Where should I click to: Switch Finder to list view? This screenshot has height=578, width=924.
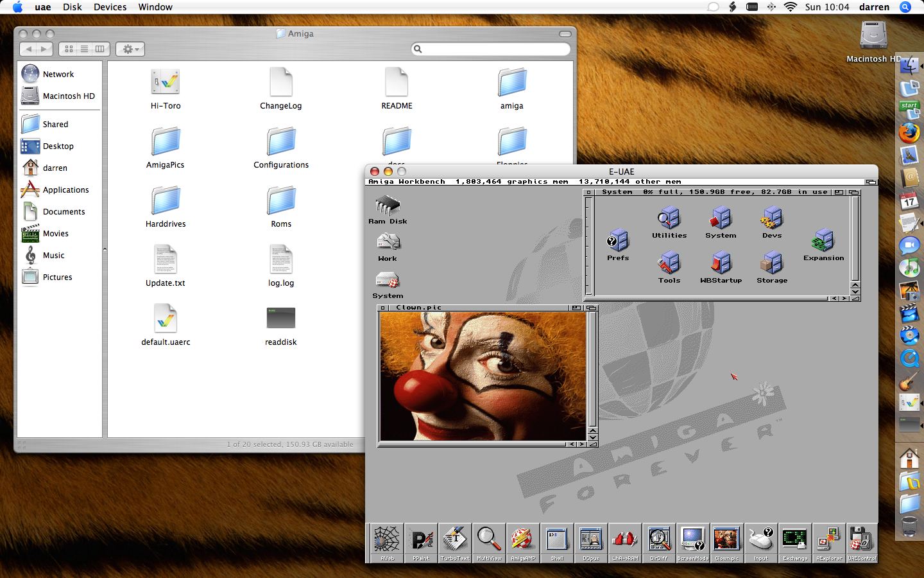(84, 49)
